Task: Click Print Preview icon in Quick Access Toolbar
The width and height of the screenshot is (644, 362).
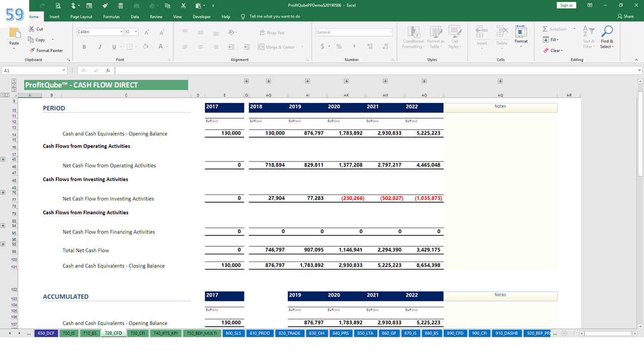Action: tap(58, 6)
